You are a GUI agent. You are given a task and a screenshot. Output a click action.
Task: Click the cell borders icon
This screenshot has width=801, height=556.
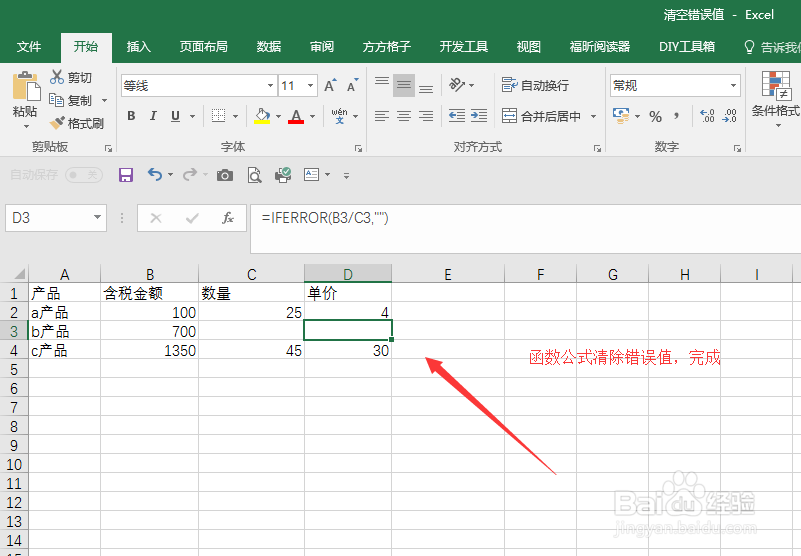pyautogui.click(x=219, y=116)
